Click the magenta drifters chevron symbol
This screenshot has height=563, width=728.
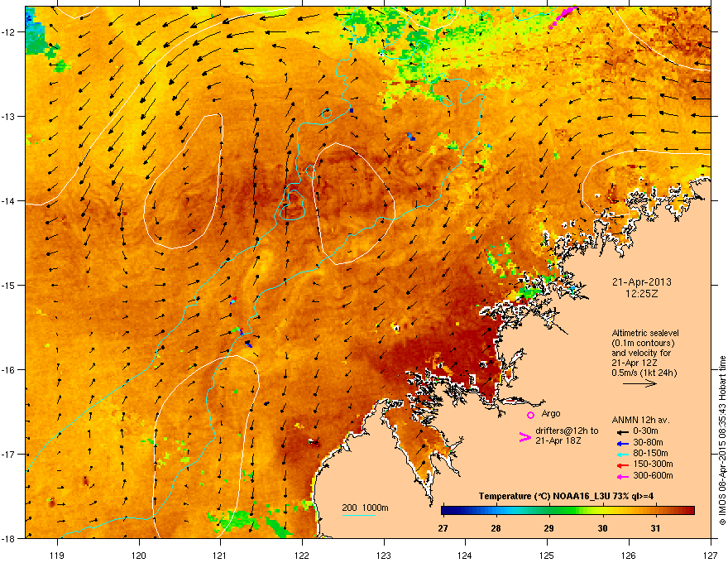click(x=524, y=436)
